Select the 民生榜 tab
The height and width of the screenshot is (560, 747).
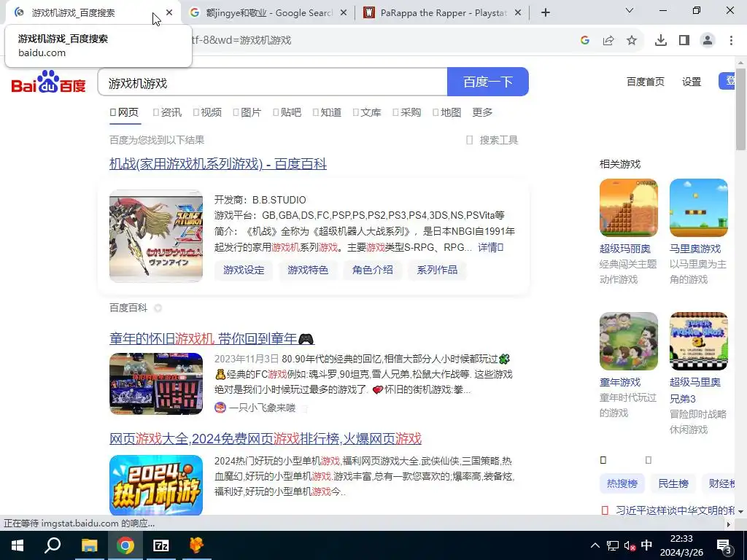pyautogui.click(x=673, y=484)
